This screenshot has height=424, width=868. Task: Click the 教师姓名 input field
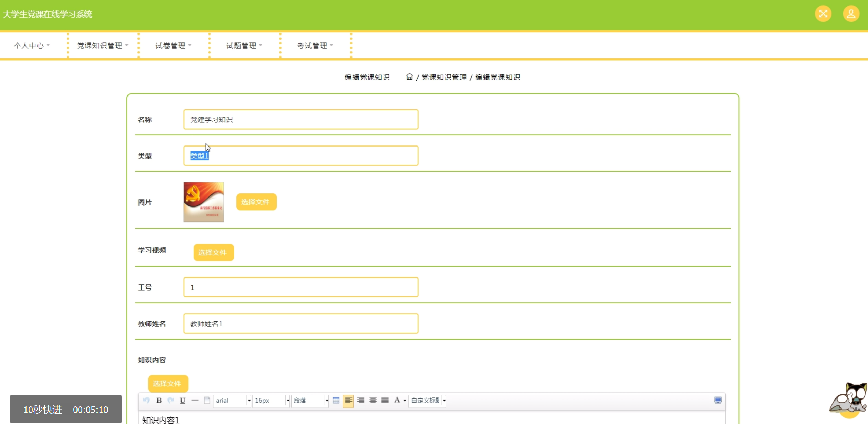(x=300, y=323)
